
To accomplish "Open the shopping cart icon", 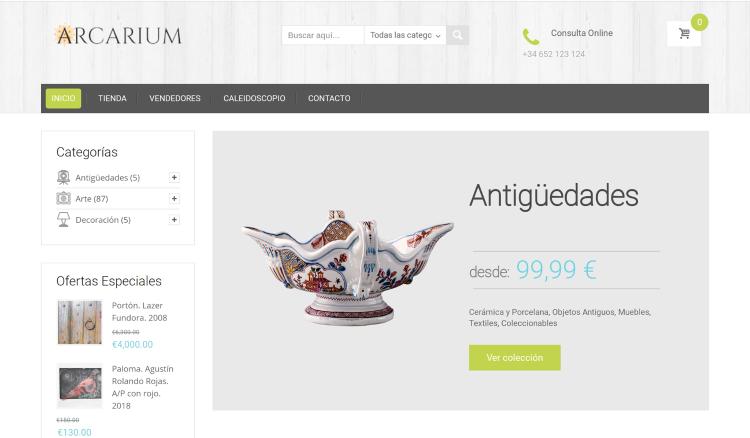I will tap(684, 33).
